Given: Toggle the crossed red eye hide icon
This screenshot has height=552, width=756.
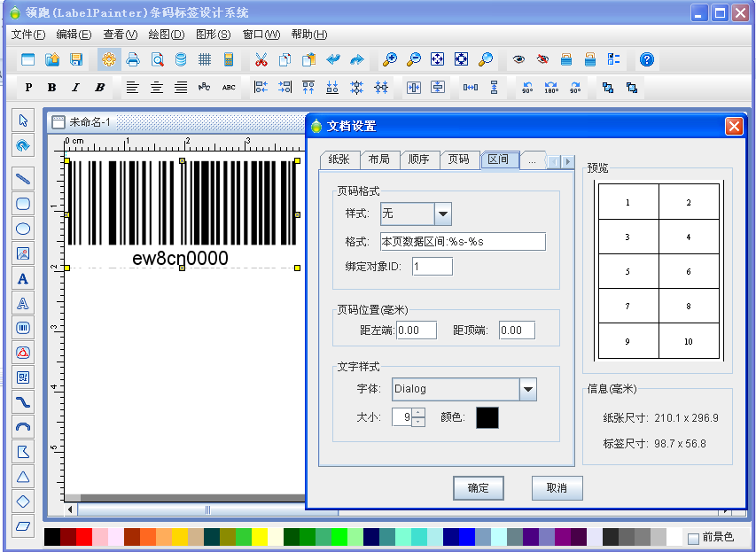Looking at the screenshot, I should pos(542,59).
